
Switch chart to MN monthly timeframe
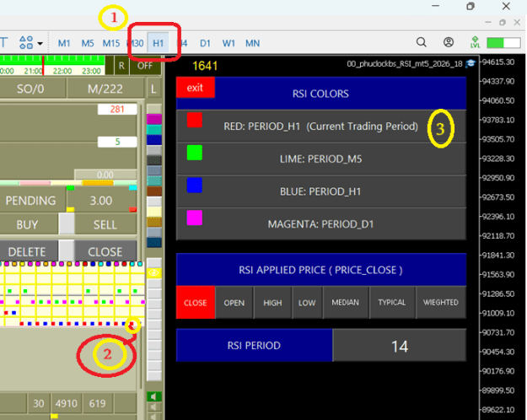(x=252, y=43)
